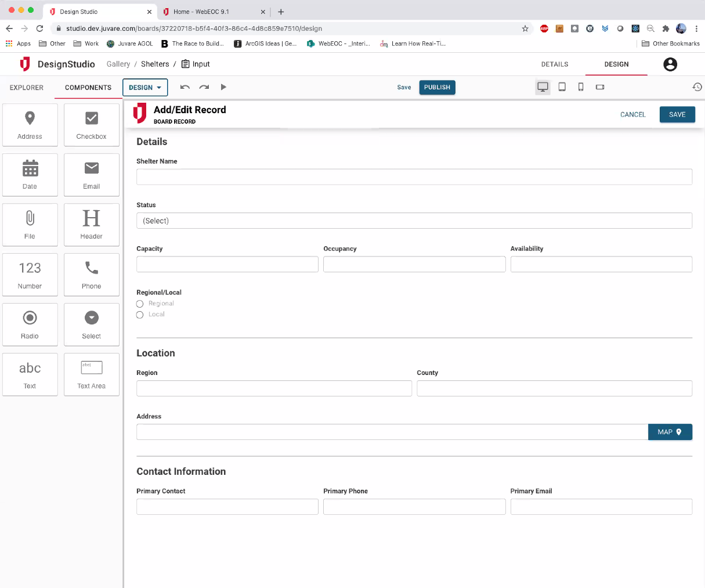The image size is (705, 588).
Task: Switch to the EXPLORER tab
Action: click(x=27, y=88)
